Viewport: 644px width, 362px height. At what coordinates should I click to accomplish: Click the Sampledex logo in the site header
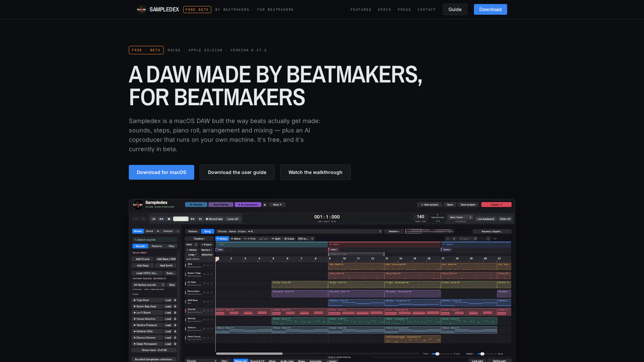(142, 9)
